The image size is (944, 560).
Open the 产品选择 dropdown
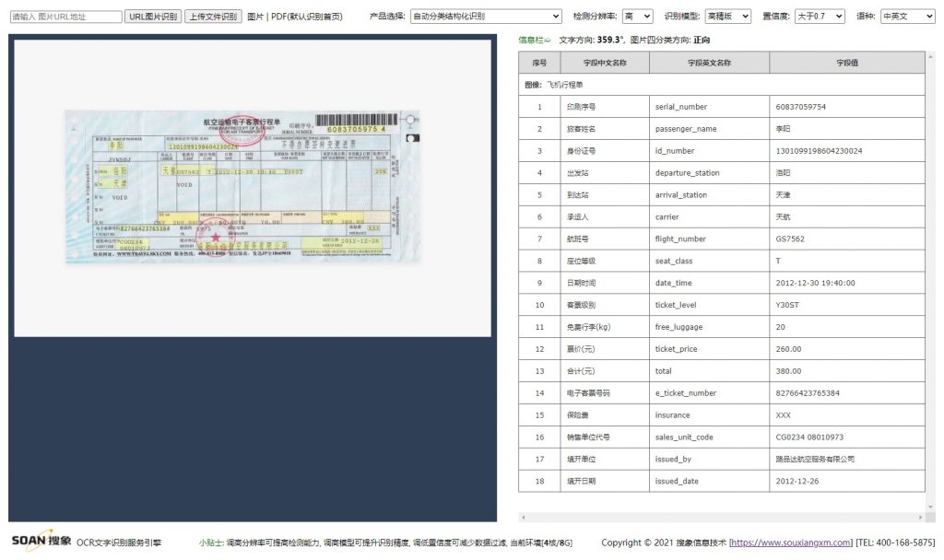click(x=486, y=17)
